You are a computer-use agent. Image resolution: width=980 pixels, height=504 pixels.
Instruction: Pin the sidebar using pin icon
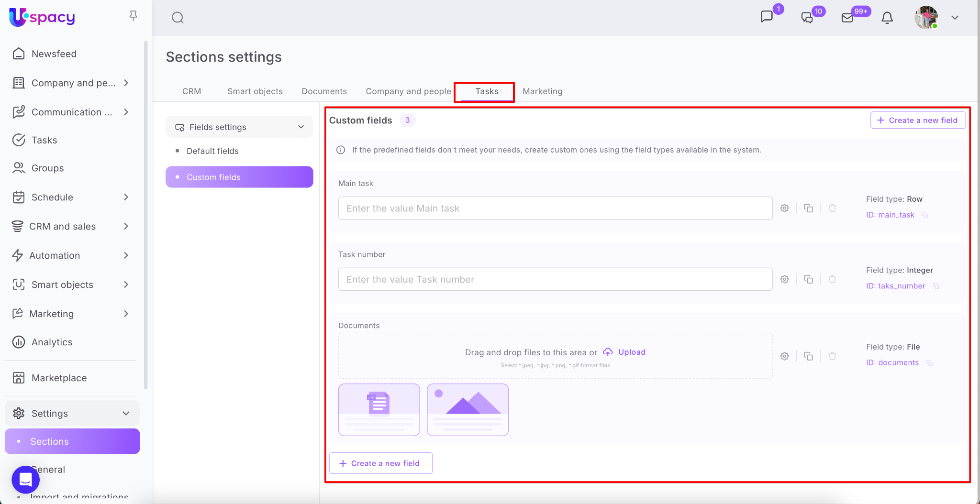[133, 16]
